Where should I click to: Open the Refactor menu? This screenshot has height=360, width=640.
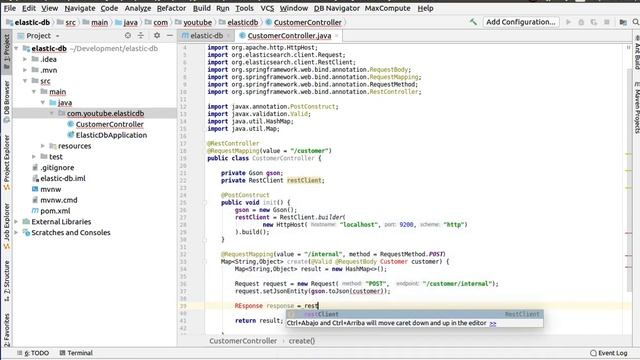pos(171,8)
